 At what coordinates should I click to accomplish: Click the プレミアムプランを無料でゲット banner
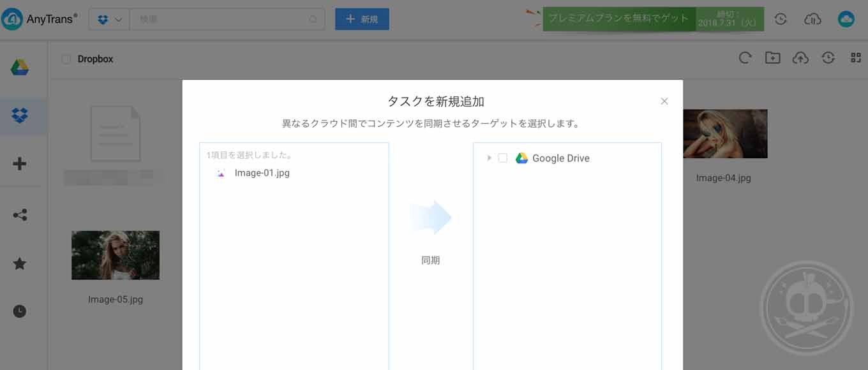(618, 18)
